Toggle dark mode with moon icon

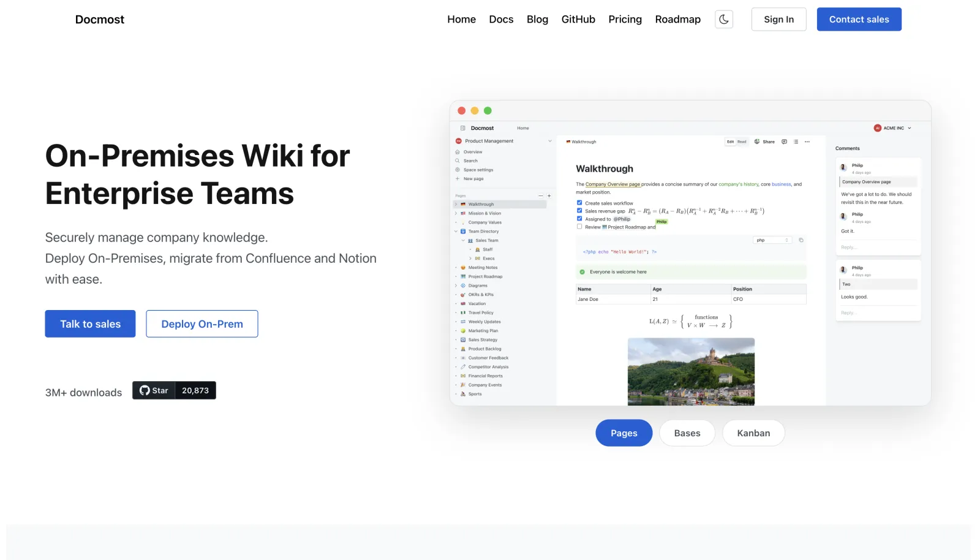(724, 19)
